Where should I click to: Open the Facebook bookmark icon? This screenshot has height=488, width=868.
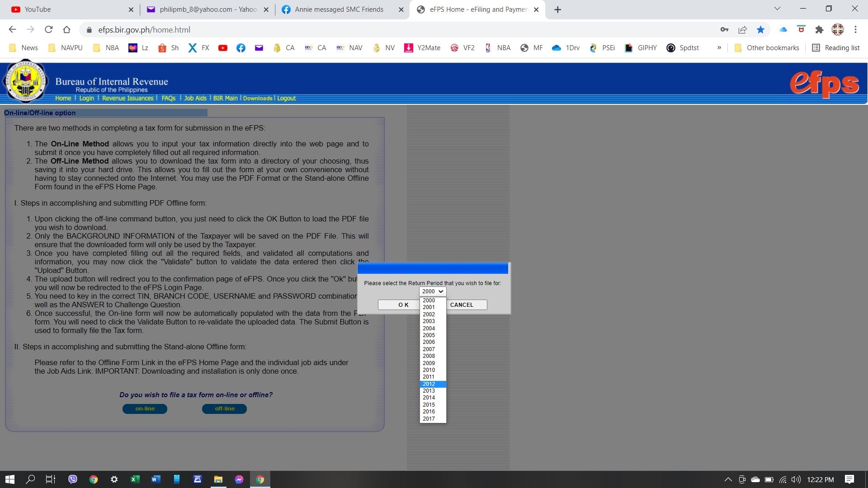(x=241, y=48)
